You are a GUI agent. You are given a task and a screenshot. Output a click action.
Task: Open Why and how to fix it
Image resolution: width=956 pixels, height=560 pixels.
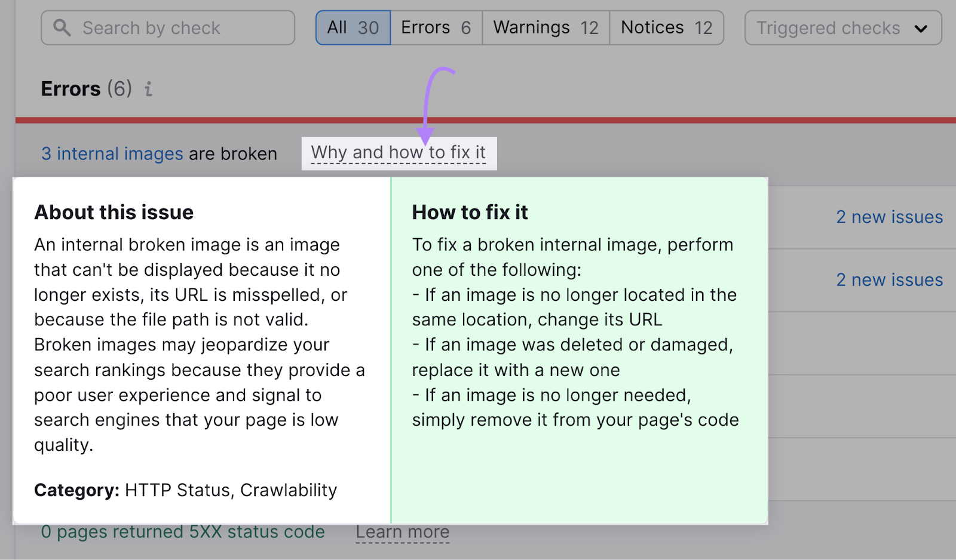coord(399,152)
